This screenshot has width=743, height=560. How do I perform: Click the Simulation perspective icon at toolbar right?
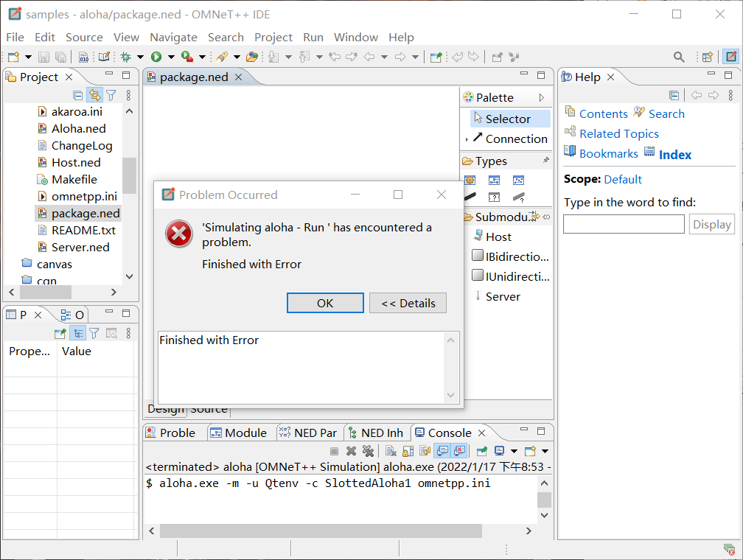[x=731, y=57]
